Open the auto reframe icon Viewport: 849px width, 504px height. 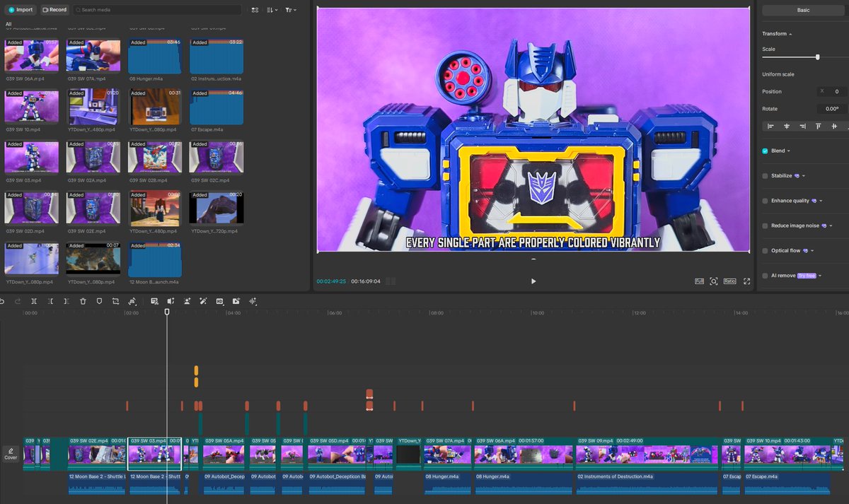[132, 301]
